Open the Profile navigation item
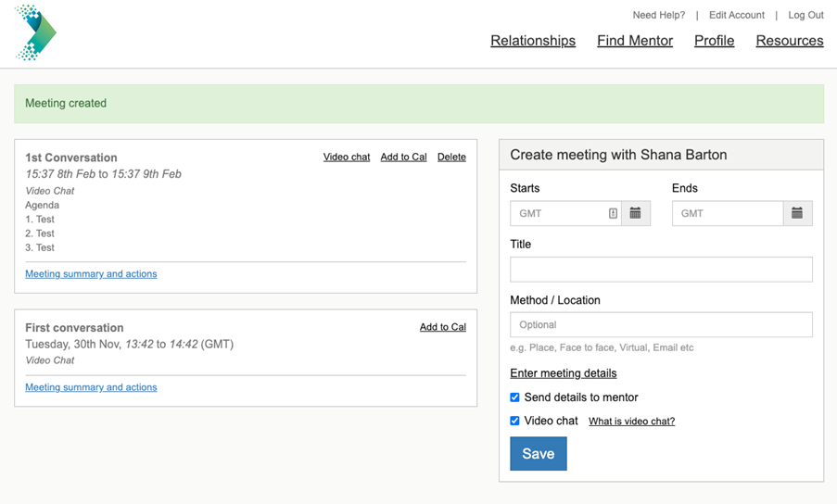The image size is (837, 504). pyautogui.click(x=715, y=41)
